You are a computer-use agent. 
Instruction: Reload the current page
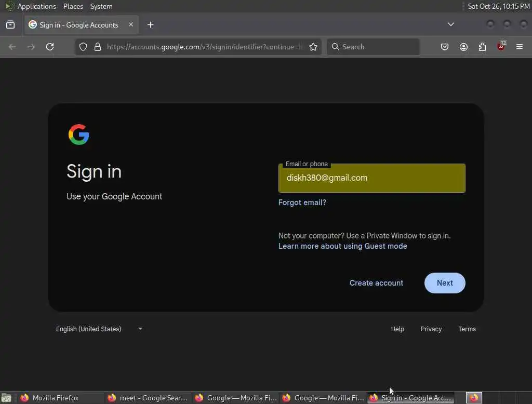50,47
